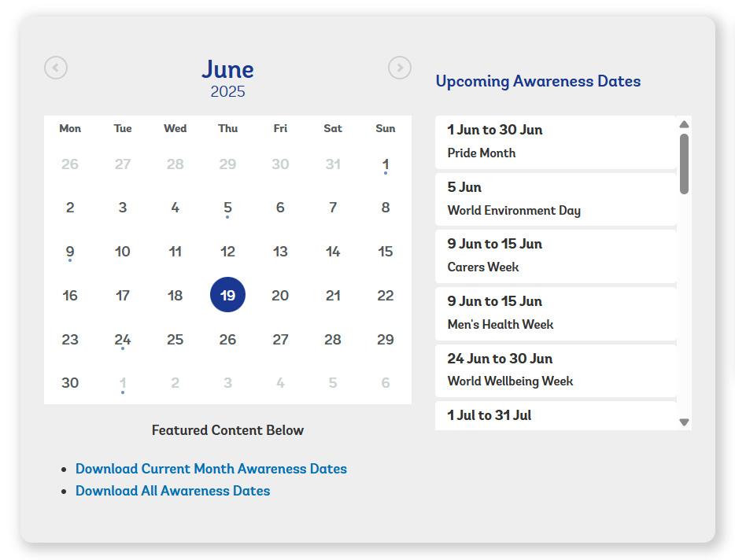Click the scrollbar up arrow in awareness list
Image resolution: width=735 pixels, height=560 pixels.
pos(685,124)
